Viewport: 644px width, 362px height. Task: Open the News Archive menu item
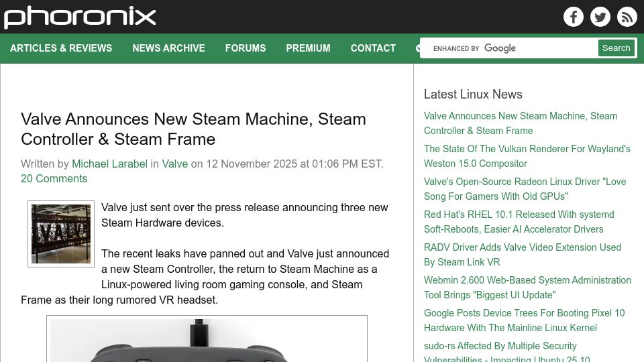point(168,48)
